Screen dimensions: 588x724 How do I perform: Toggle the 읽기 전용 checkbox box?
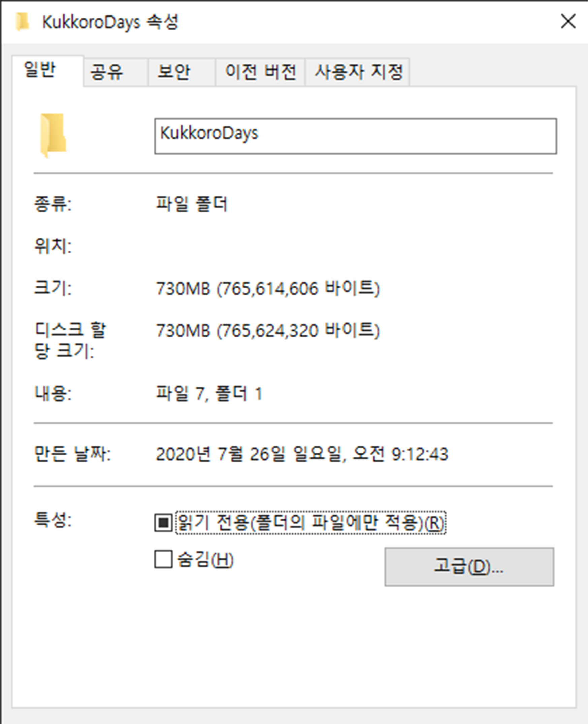(163, 523)
